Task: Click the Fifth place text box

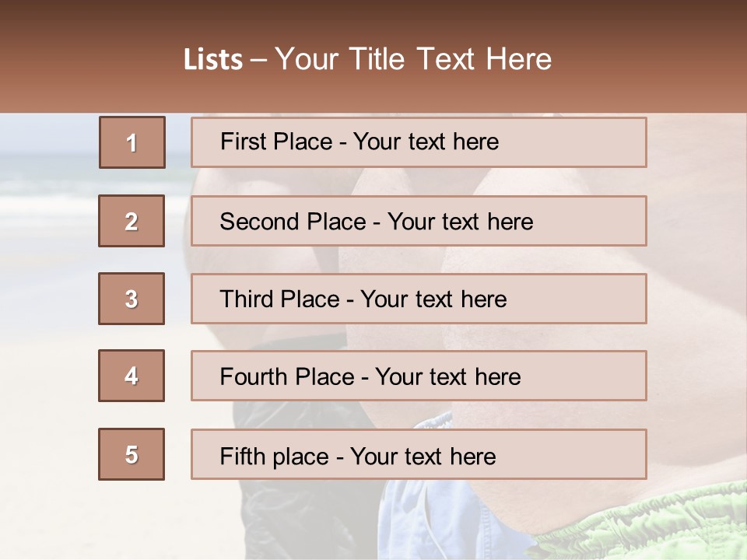Action: point(419,454)
